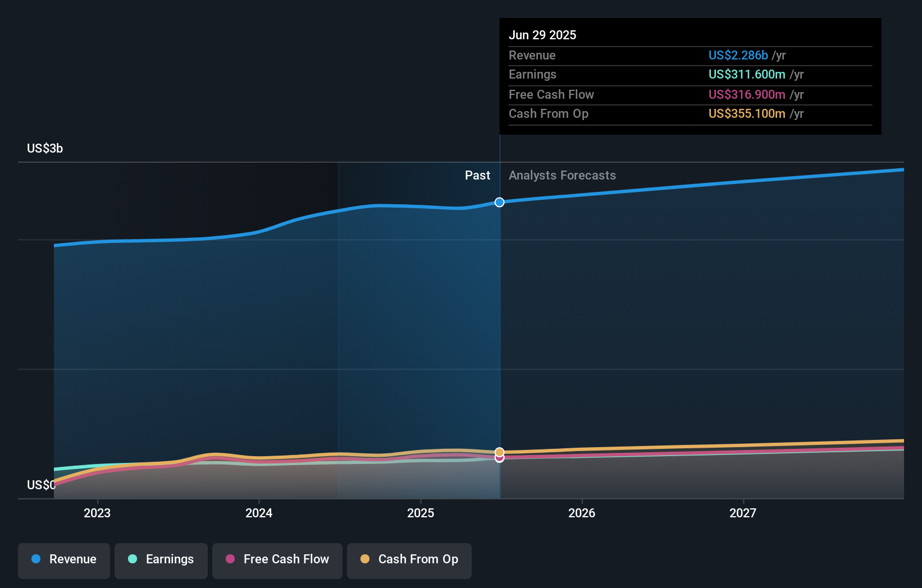Screen dimensions: 922x588
Task: Click the 2024 label on the x-axis
Action: click(258, 512)
